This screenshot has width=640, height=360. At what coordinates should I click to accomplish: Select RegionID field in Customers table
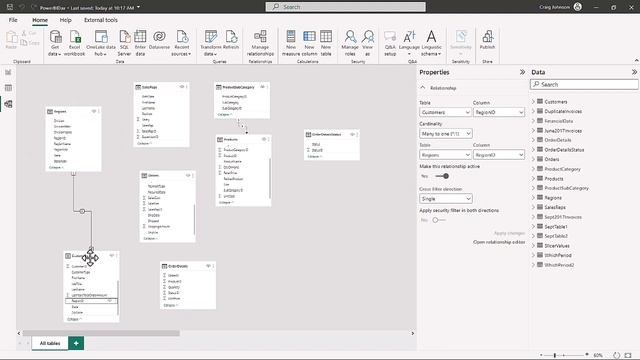(91, 301)
